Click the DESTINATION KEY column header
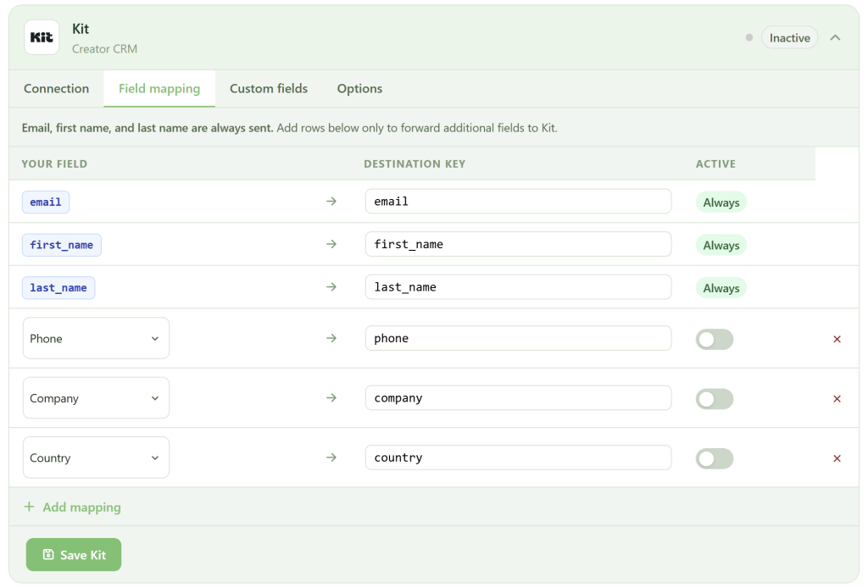Viewport: 868px width, 588px height. (x=415, y=164)
